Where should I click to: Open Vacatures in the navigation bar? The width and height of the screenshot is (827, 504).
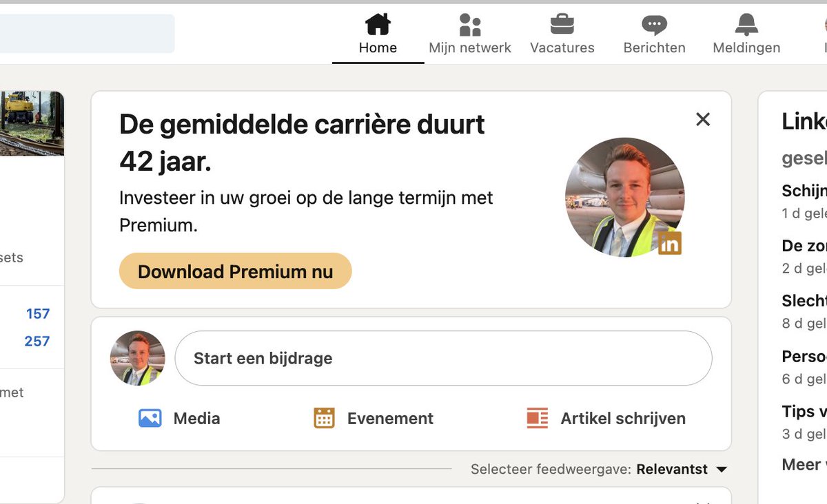pos(562,34)
